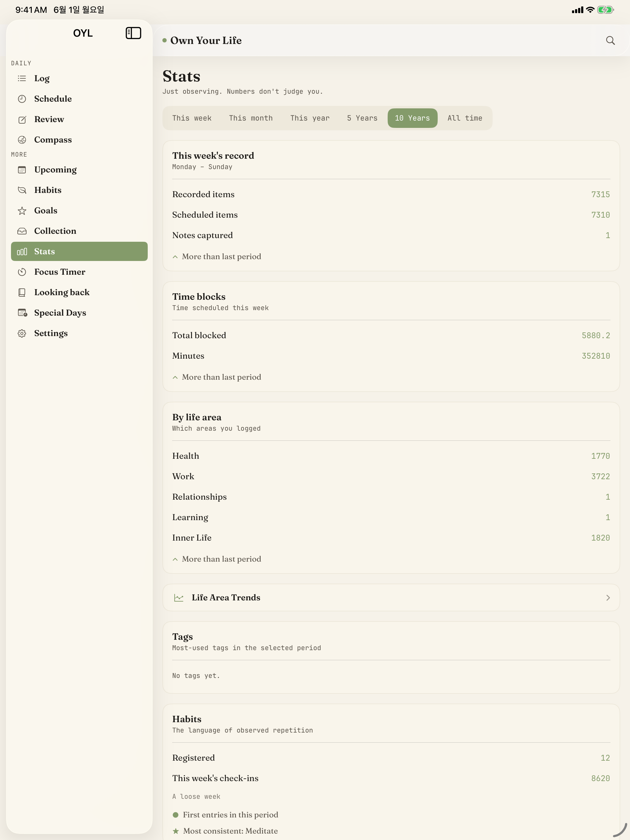This screenshot has height=840, width=630.
Task: Click the Compass icon in sidebar
Action: point(22,140)
